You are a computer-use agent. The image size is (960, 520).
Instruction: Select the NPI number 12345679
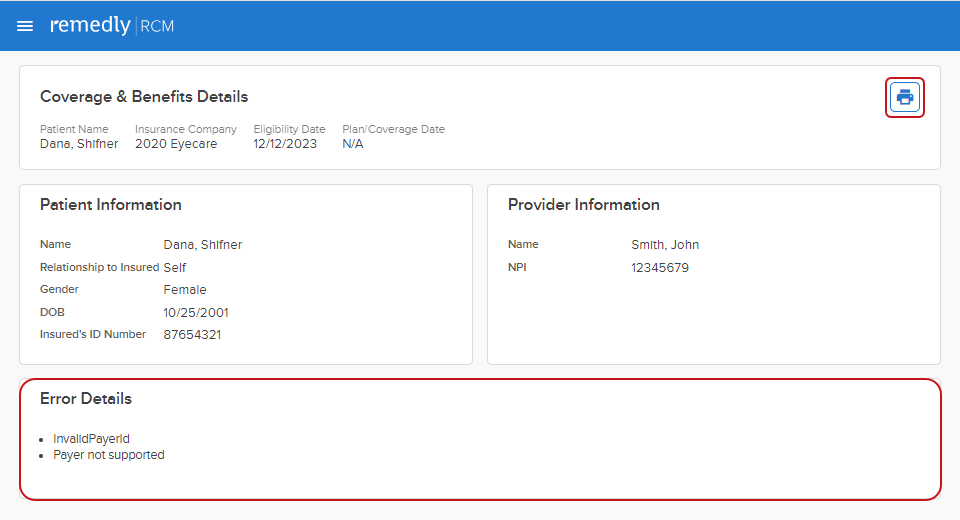click(x=660, y=268)
